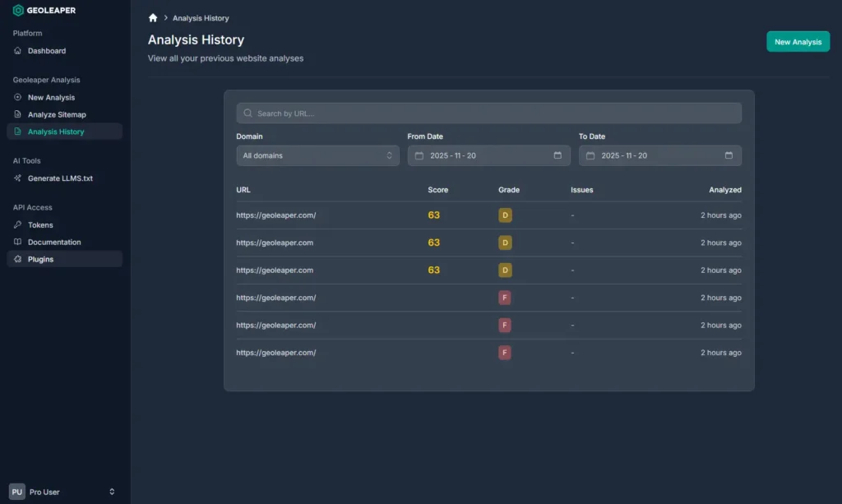Click the Documentation book icon
The height and width of the screenshot is (504, 842).
tap(17, 242)
